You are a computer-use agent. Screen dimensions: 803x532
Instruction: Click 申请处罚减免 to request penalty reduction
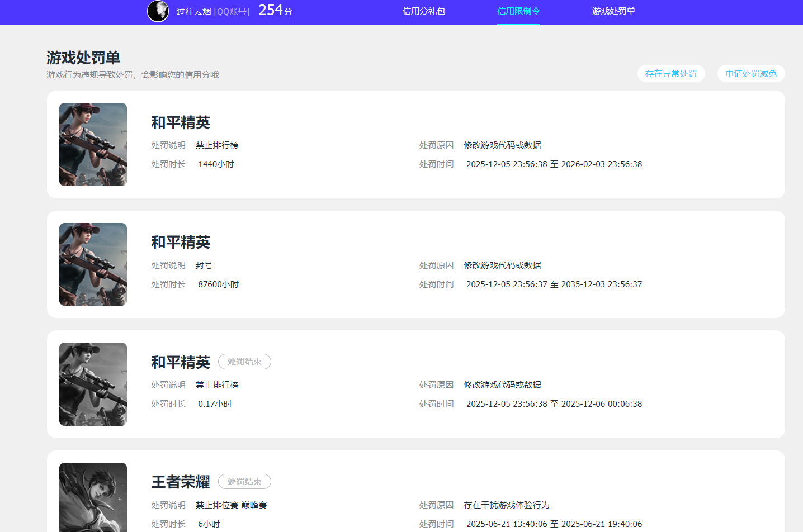750,73
